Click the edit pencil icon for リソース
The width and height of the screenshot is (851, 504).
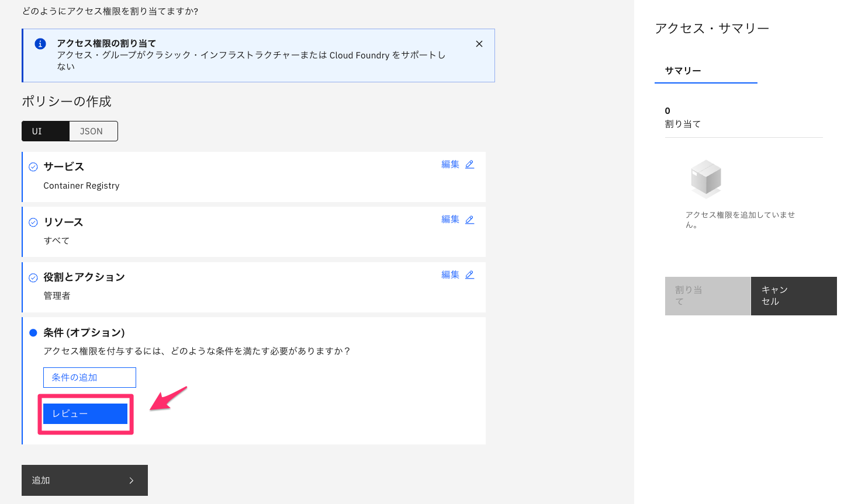(471, 219)
